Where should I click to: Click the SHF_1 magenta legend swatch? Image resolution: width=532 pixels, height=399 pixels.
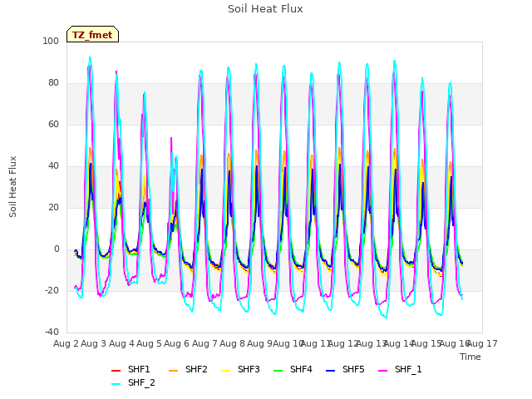382,371
